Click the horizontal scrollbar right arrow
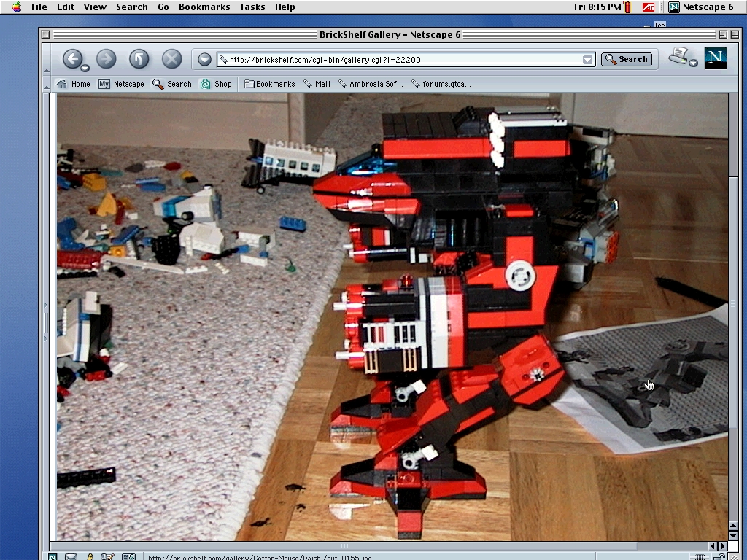Screen dimensions: 747x560 click(723, 545)
